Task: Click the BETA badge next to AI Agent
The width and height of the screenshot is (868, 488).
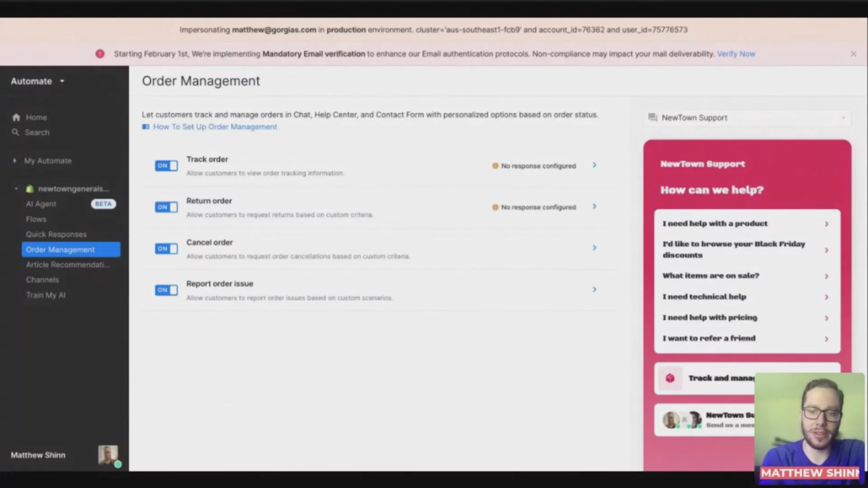Action: point(103,204)
